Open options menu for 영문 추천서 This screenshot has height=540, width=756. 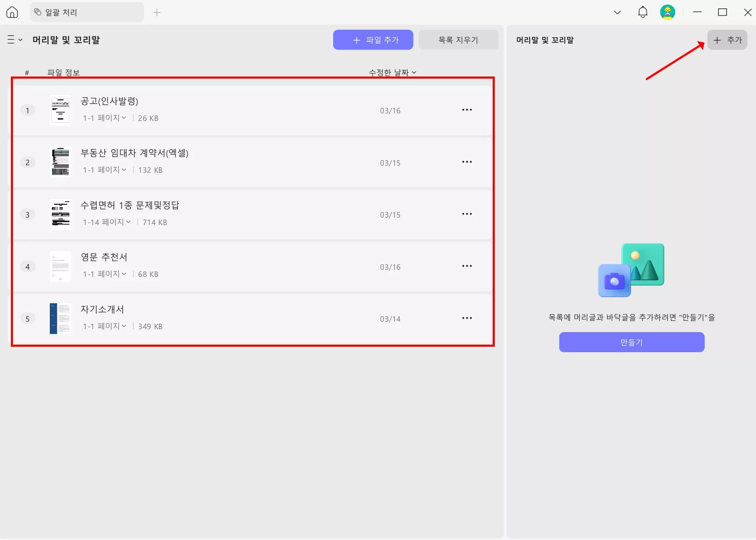(x=467, y=266)
